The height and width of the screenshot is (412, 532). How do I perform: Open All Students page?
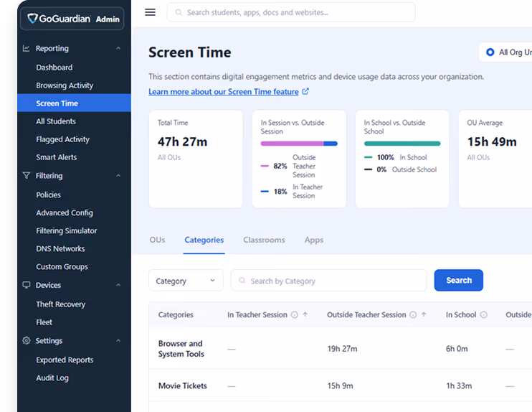click(x=56, y=121)
